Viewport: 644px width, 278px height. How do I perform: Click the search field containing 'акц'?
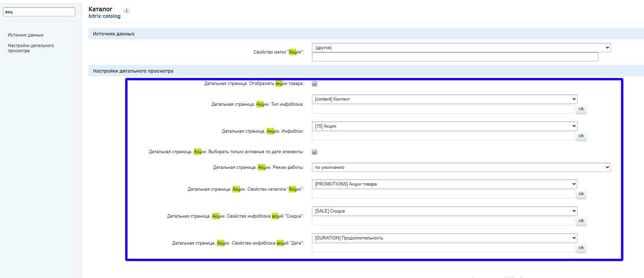tap(39, 12)
